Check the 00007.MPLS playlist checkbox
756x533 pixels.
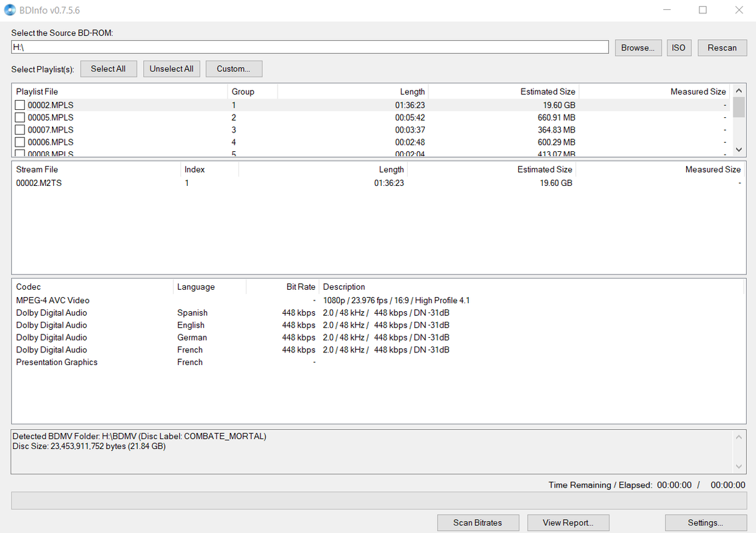[x=20, y=130]
